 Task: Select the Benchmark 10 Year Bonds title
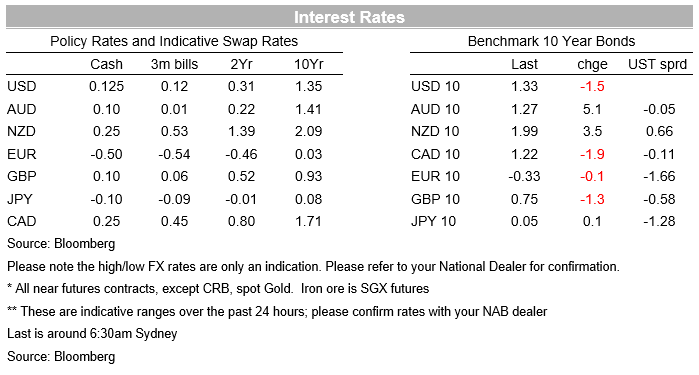551,41
